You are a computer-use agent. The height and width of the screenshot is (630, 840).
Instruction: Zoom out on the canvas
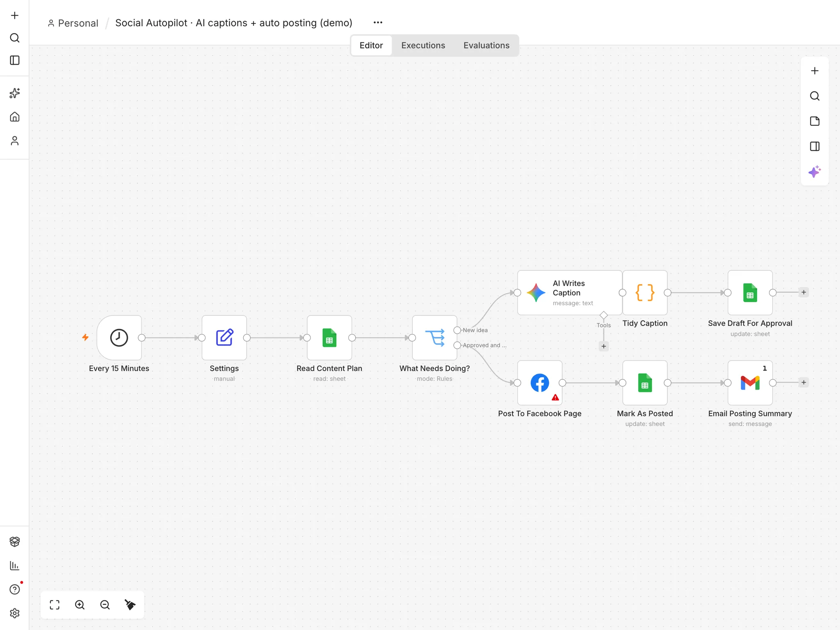[105, 605]
